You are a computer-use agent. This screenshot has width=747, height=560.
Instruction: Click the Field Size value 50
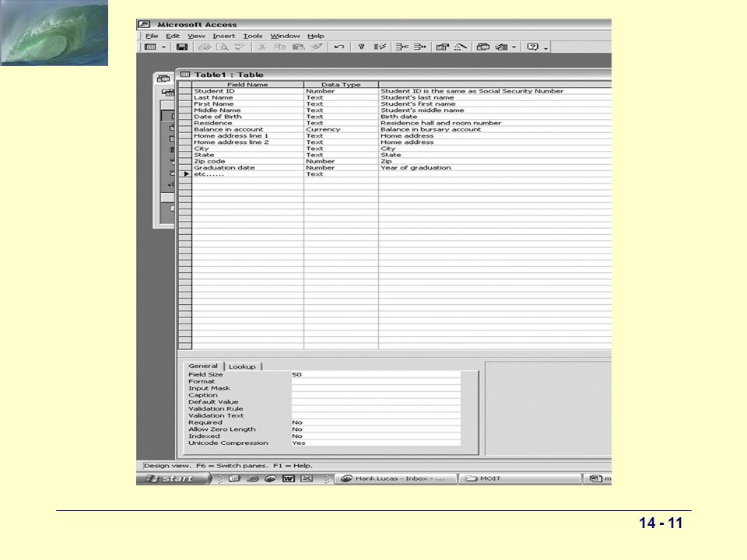[x=376, y=374]
